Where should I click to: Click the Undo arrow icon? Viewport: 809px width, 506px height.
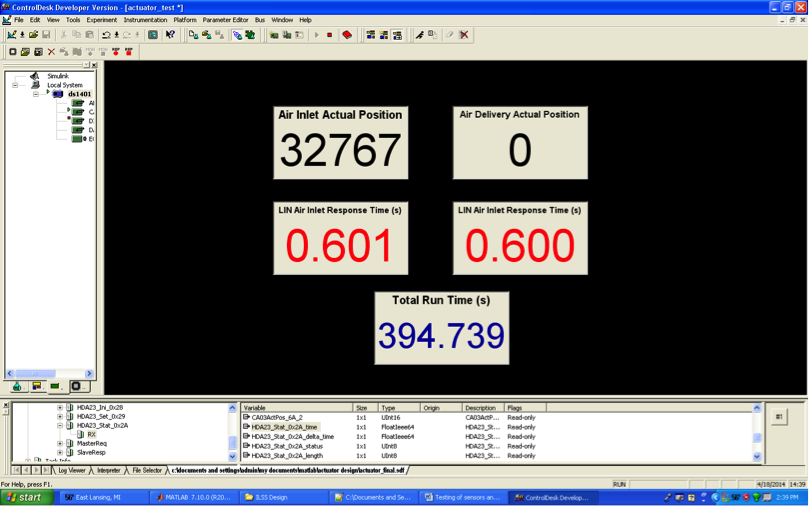tap(106, 35)
